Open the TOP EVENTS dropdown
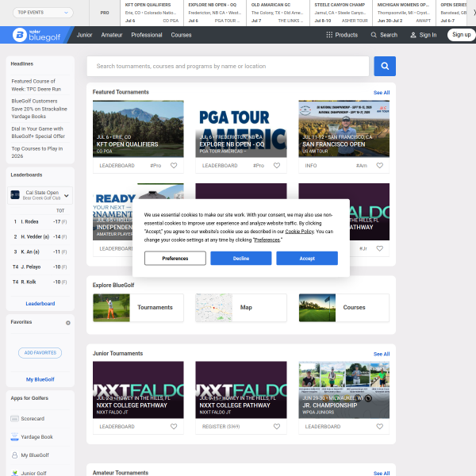This screenshot has height=476, width=476. [43, 13]
